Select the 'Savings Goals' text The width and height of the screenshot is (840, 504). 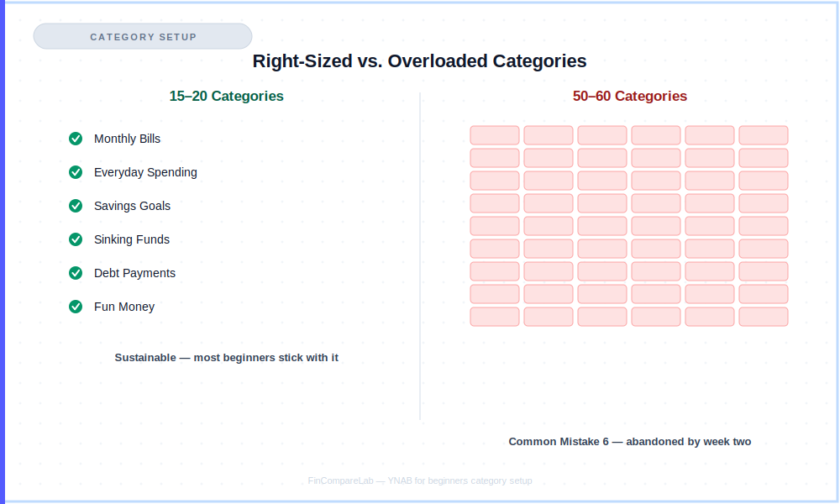[x=133, y=206]
